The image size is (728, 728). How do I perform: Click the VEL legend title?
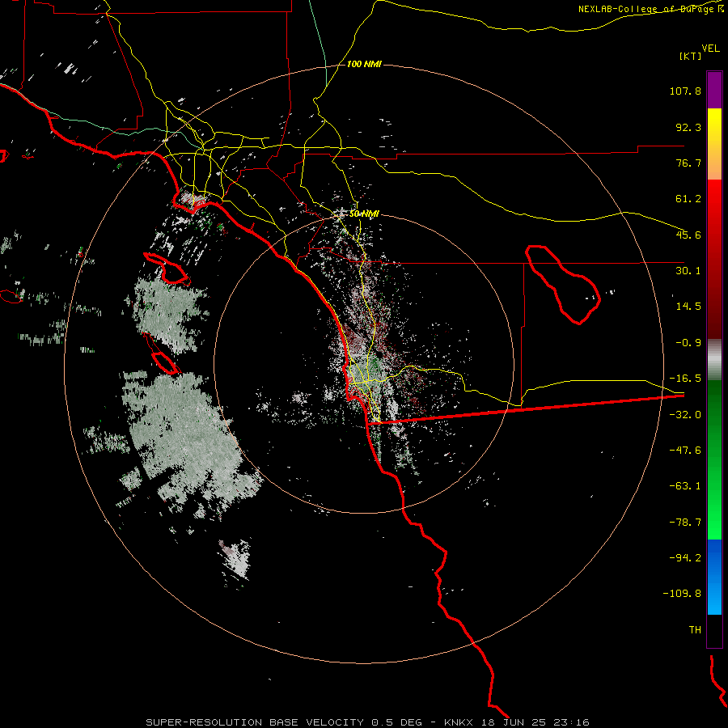[710, 49]
